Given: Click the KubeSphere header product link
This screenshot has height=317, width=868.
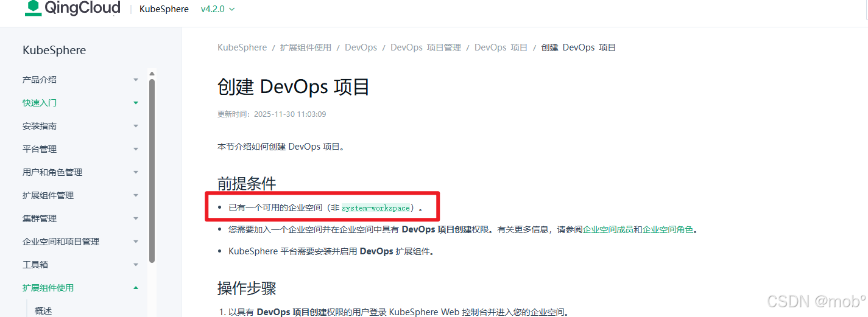Looking at the screenshot, I should click(x=164, y=9).
